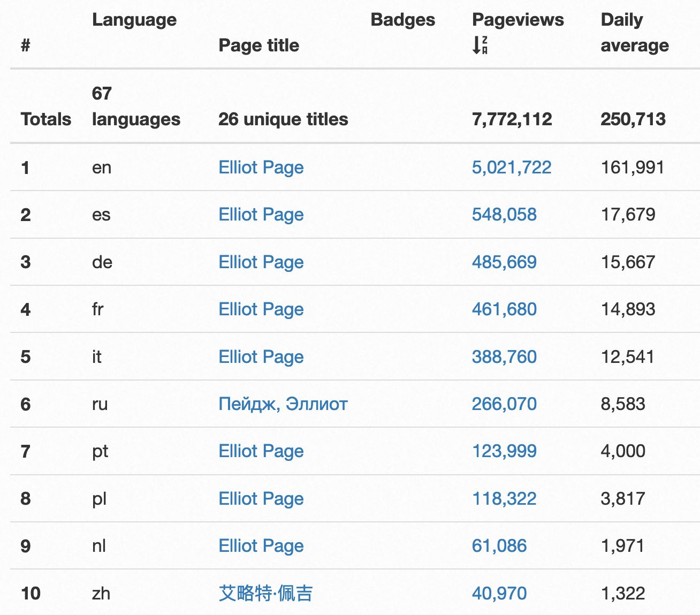Click the 266,070 pageviews link
Screen dimensions: 700x615
504,404
